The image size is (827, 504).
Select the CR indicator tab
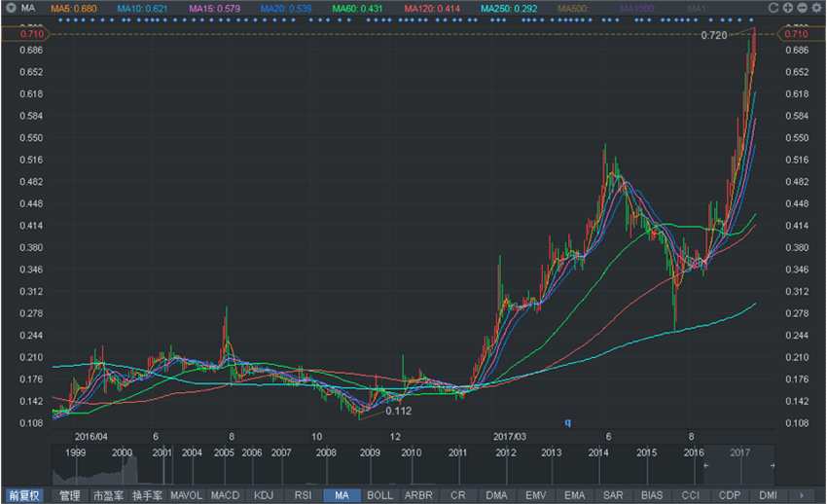(x=458, y=495)
